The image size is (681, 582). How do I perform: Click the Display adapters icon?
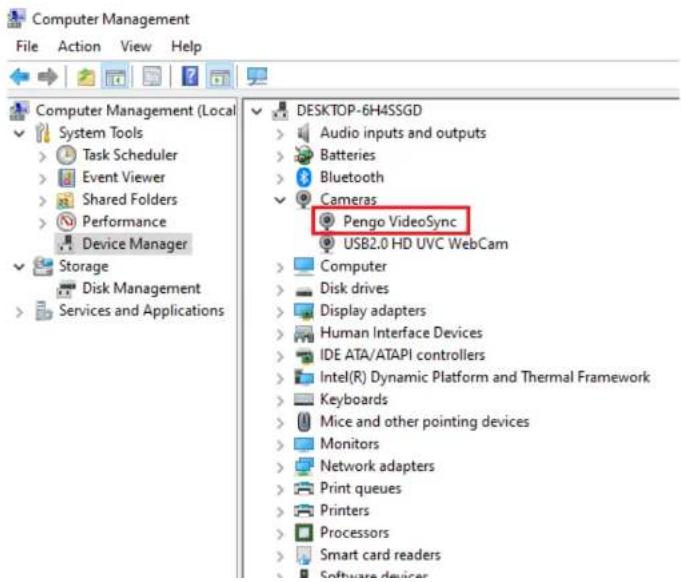[x=304, y=311]
